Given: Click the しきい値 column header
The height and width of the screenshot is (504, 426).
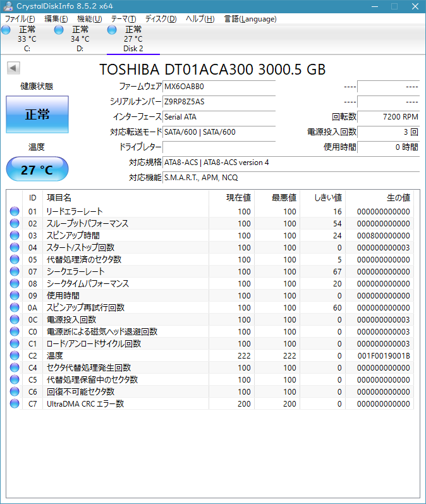Looking at the screenshot, I should (323, 198).
